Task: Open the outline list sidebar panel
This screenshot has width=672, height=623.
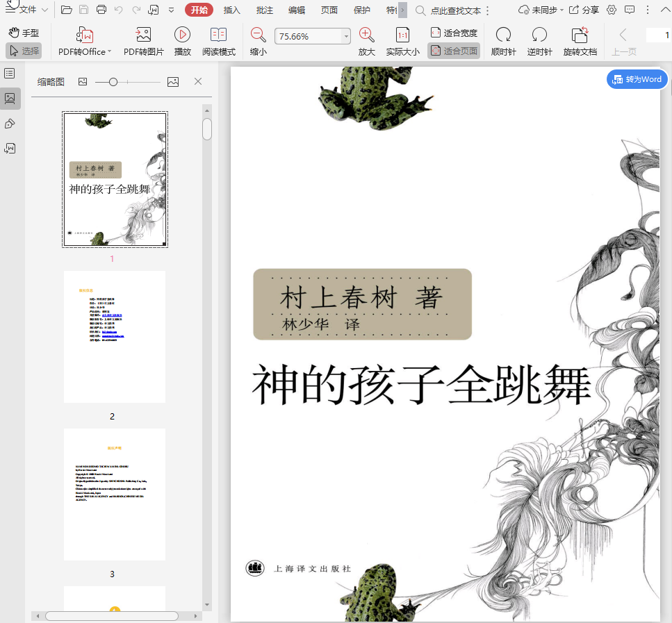Action: click(x=10, y=74)
